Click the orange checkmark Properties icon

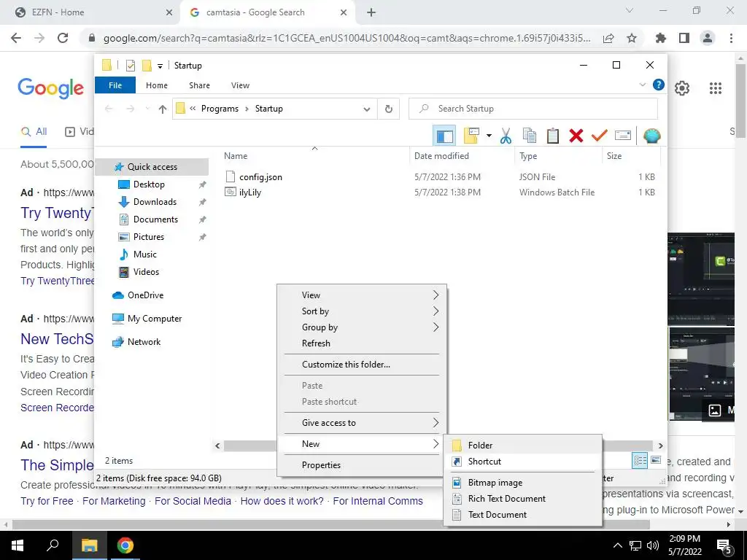pyautogui.click(x=600, y=136)
